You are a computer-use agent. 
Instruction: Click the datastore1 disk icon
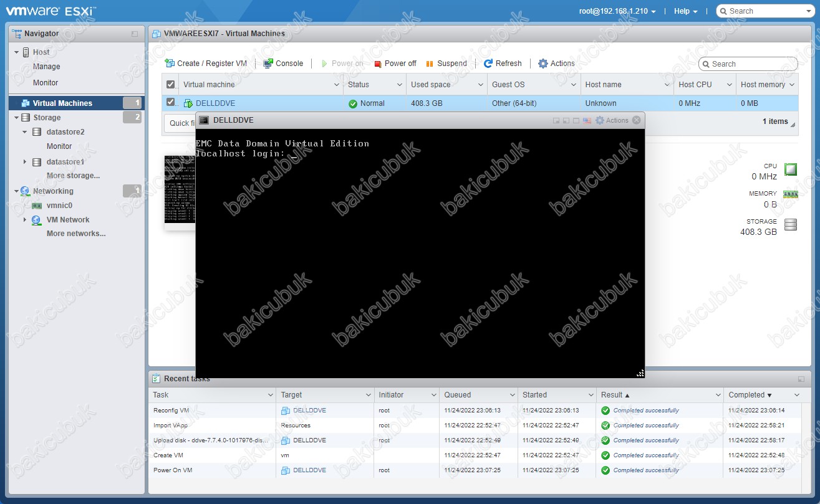(x=37, y=162)
